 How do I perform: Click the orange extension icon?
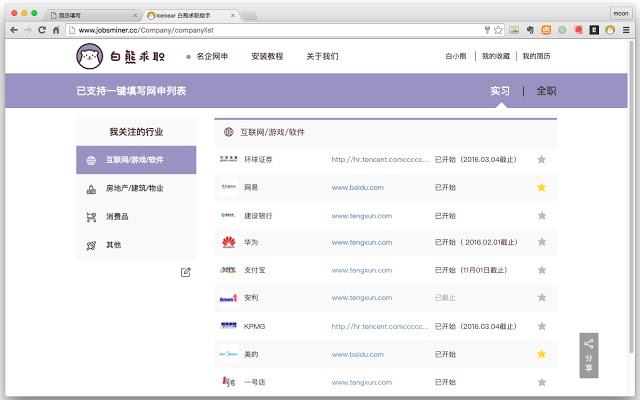click(546, 30)
